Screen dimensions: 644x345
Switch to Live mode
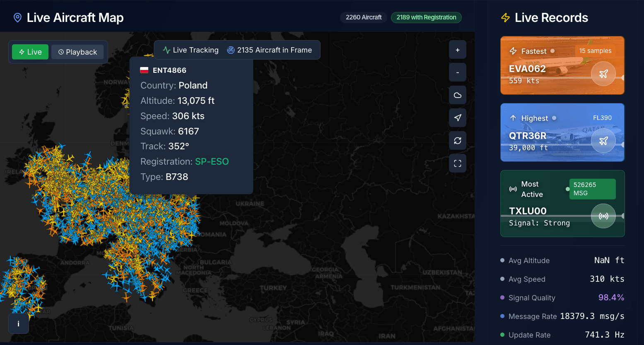pyautogui.click(x=30, y=52)
